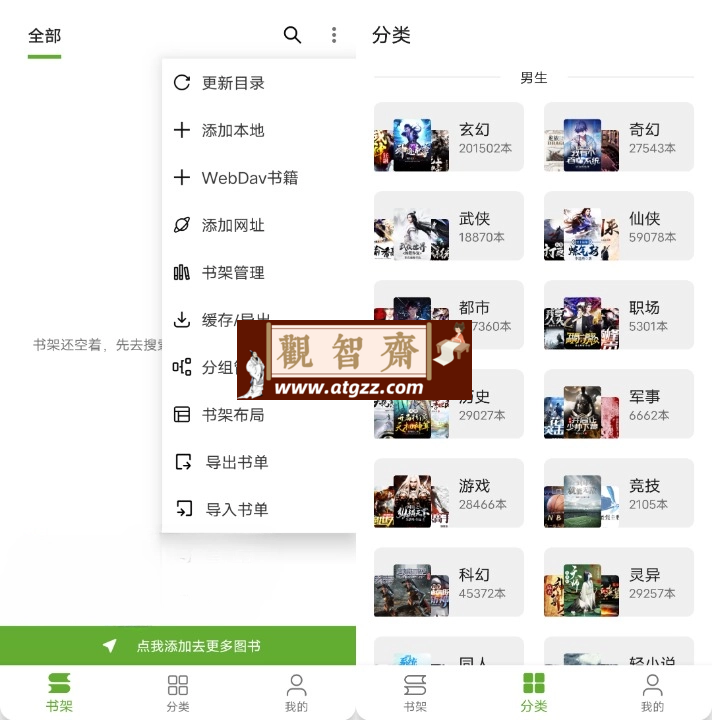Screen dimensions: 712x720
Task: Click the 玄幻 book cover thumbnails
Action: [x=412, y=145]
